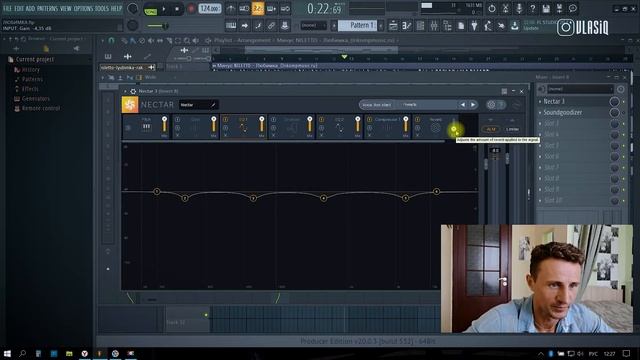
Task: Expand the Soundgoodizer slot menu arrow
Action: click(x=540, y=112)
